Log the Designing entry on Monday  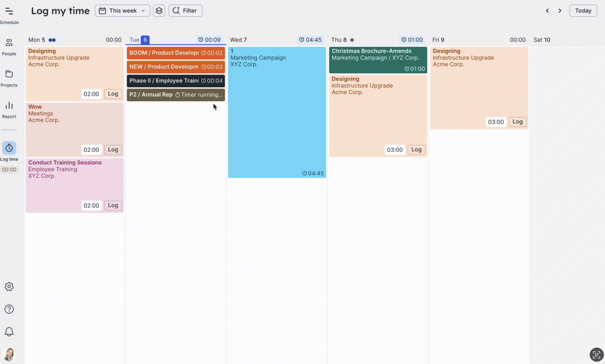point(113,94)
